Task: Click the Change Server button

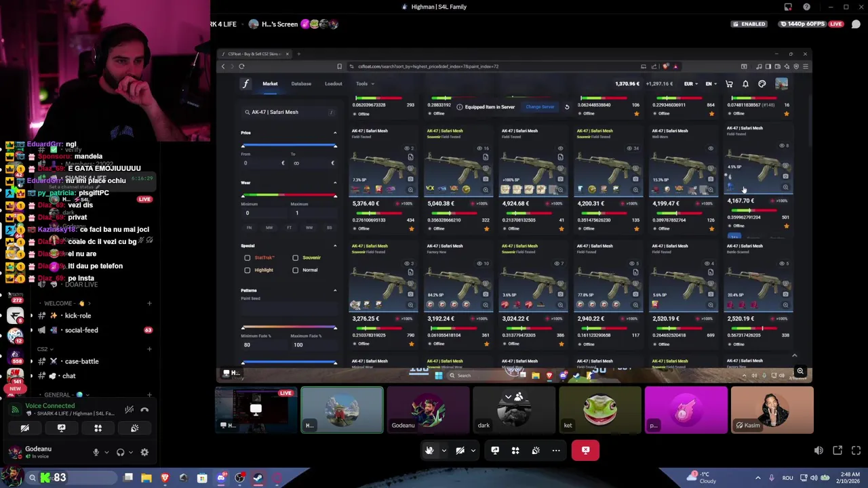Action: click(x=540, y=107)
